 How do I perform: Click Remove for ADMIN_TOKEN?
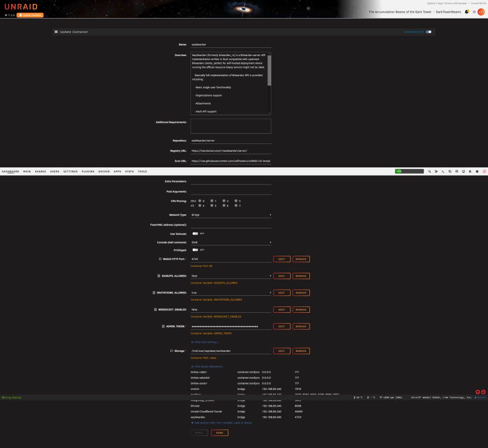(301, 326)
